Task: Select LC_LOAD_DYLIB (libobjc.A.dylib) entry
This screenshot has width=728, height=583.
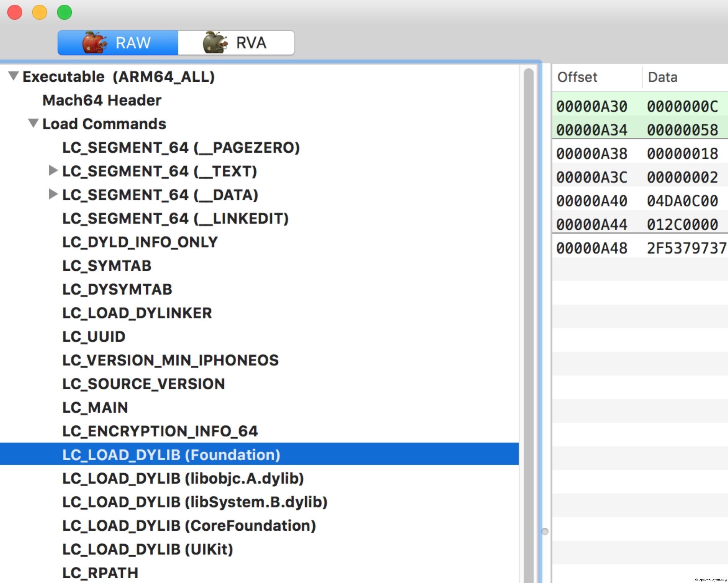Action: 183,478
